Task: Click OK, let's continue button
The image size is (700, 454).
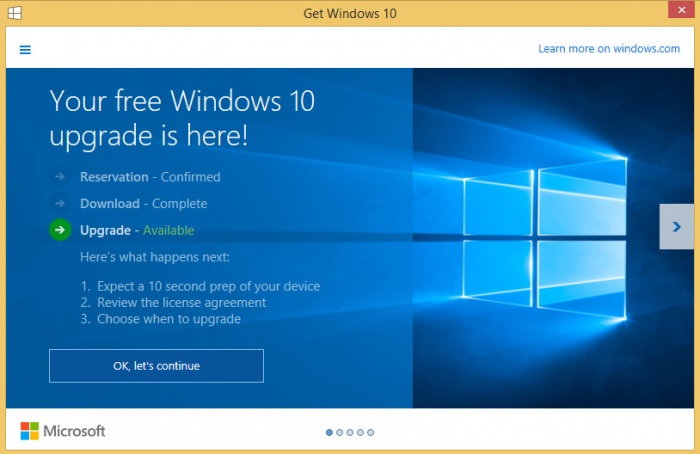Action: [x=156, y=366]
